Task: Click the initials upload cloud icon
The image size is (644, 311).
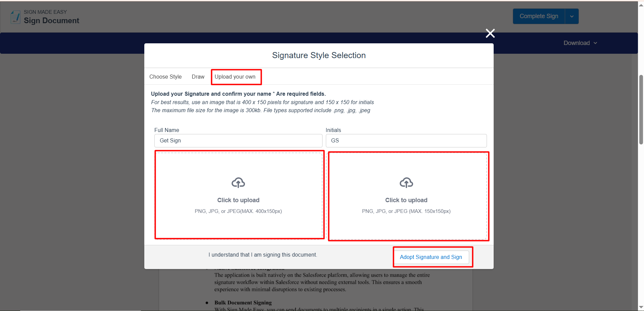Action: click(x=406, y=183)
